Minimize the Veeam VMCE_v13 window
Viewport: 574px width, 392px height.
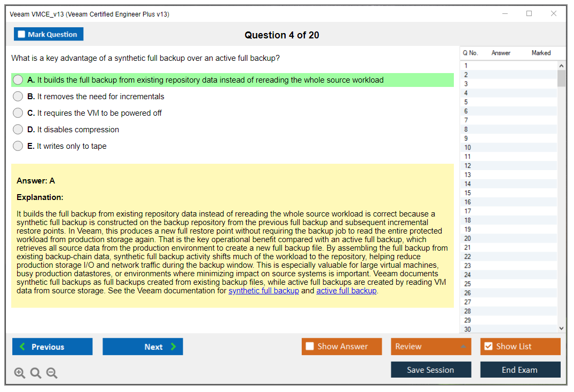click(505, 13)
